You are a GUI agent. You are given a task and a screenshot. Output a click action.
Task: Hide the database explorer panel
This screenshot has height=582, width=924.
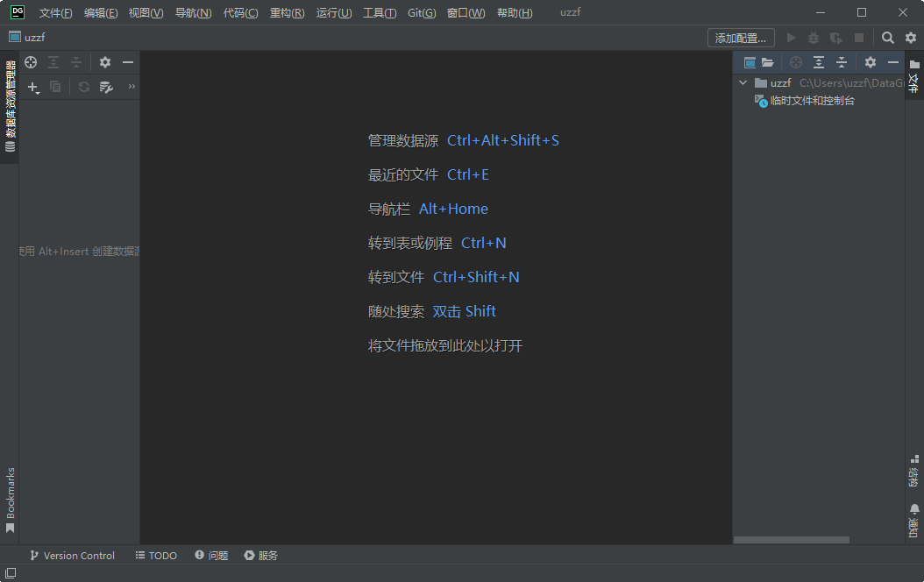128,62
